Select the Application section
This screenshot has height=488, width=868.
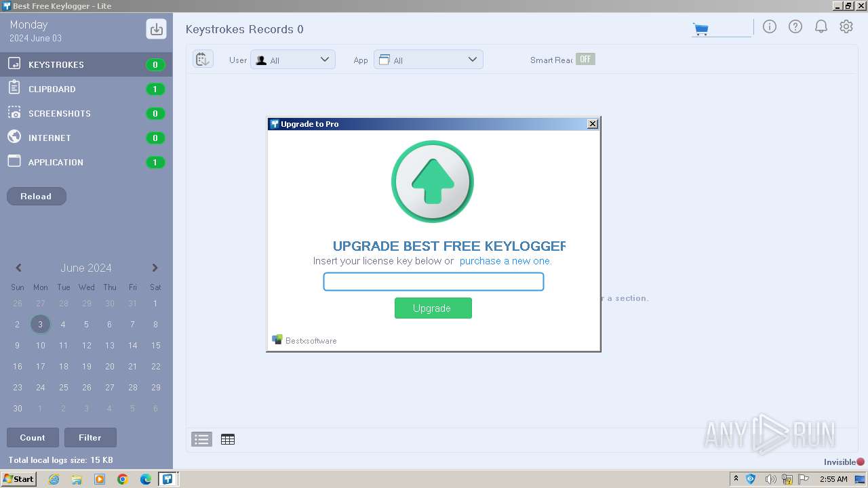tap(86, 162)
